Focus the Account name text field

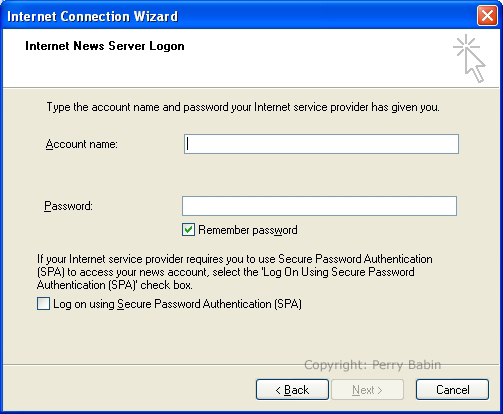[321, 144]
